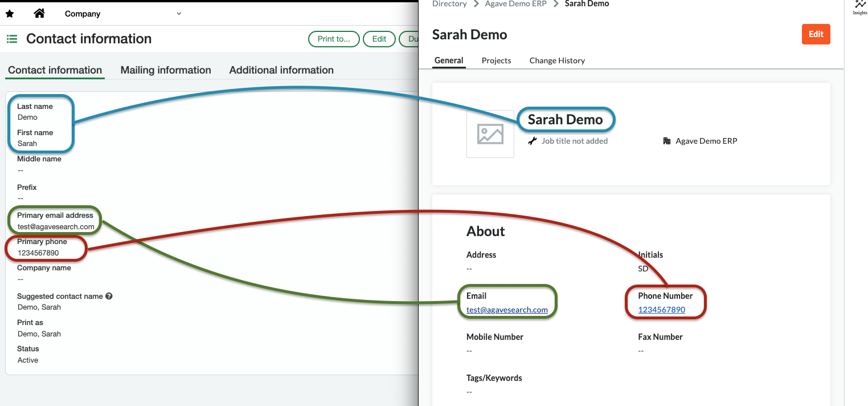Click the Last name value Demo
The image size is (868, 406).
pos(27,117)
